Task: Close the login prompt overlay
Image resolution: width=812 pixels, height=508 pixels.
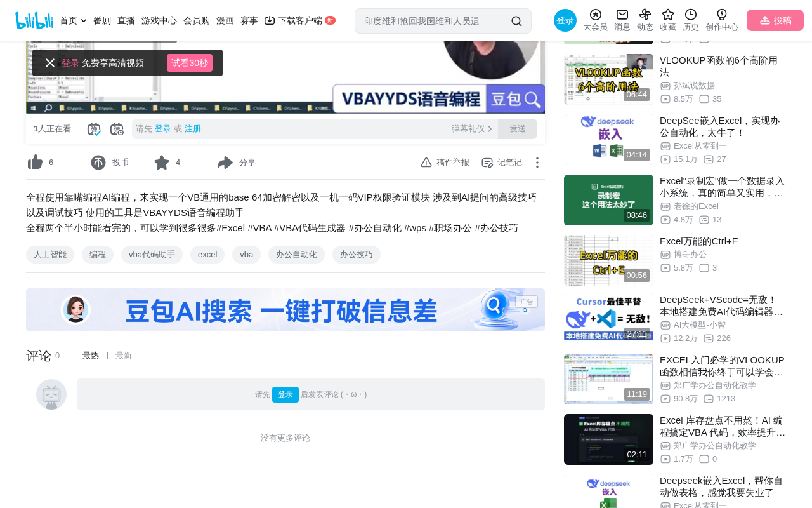Action: click(50, 63)
